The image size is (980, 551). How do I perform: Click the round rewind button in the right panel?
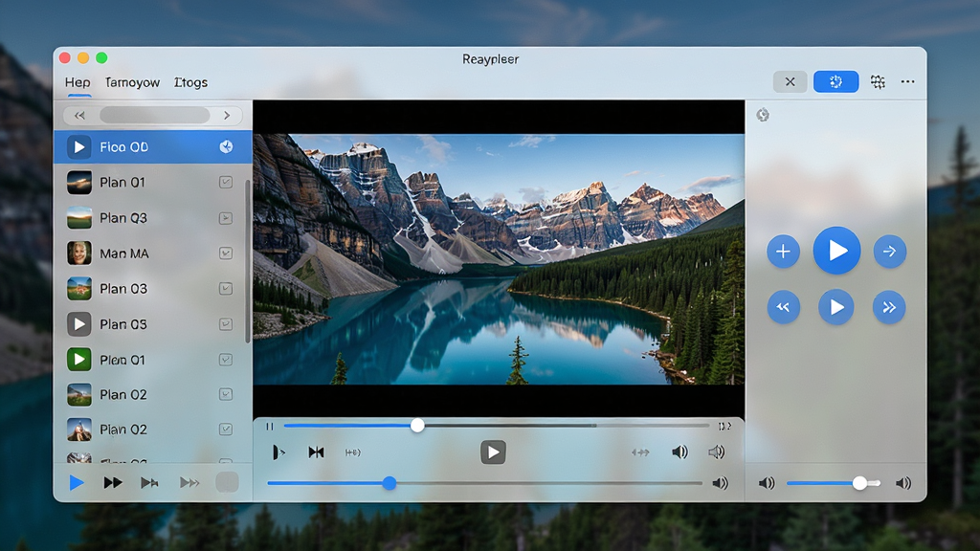(783, 307)
